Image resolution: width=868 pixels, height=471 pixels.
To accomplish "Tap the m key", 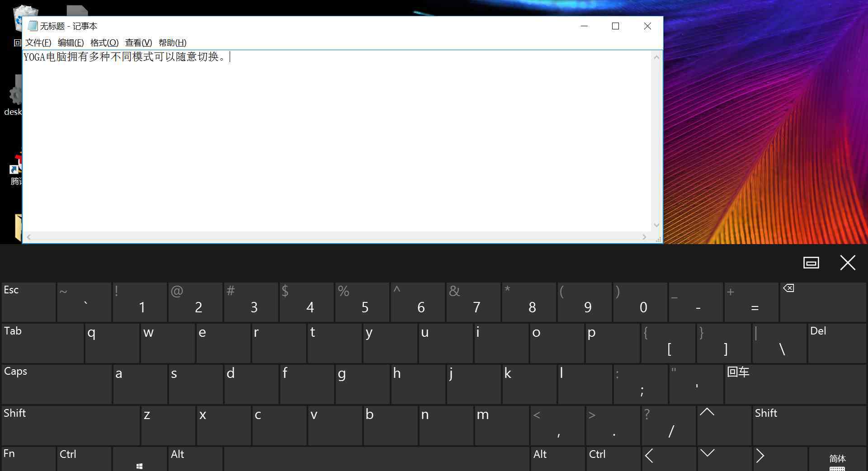I will click(501, 425).
